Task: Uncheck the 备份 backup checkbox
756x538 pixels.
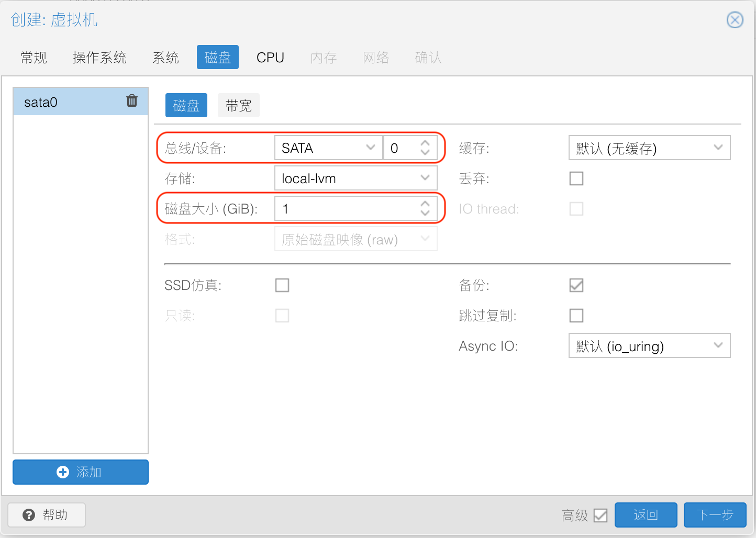Action: point(576,285)
